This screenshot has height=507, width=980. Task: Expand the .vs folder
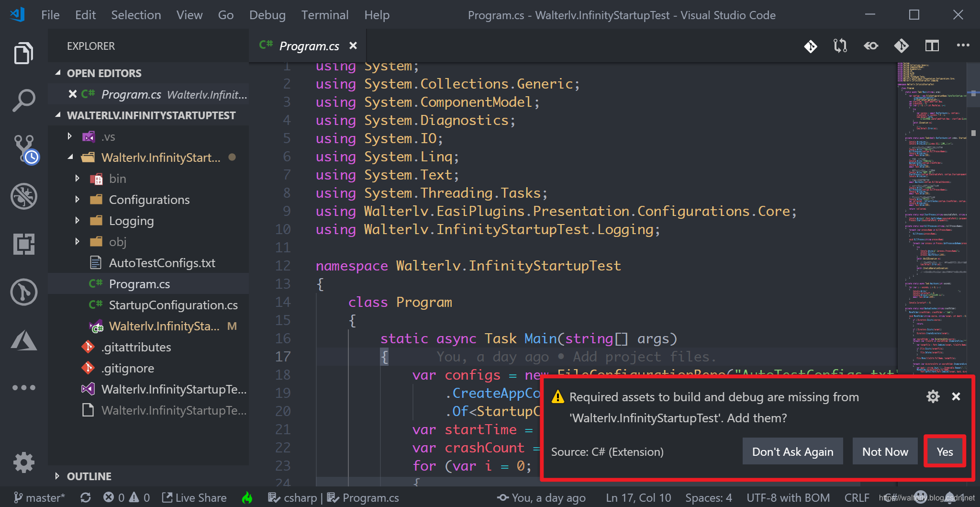pyautogui.click(x=70, y=136)
